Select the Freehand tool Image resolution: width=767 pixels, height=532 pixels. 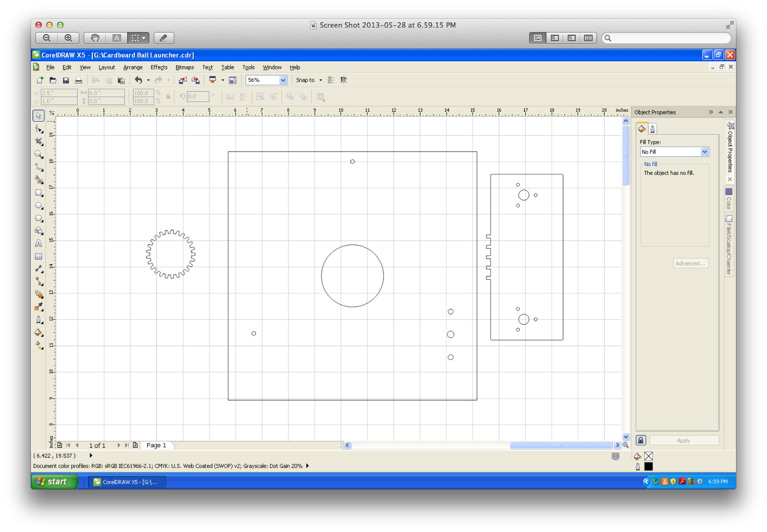click(x=39, y=167)
